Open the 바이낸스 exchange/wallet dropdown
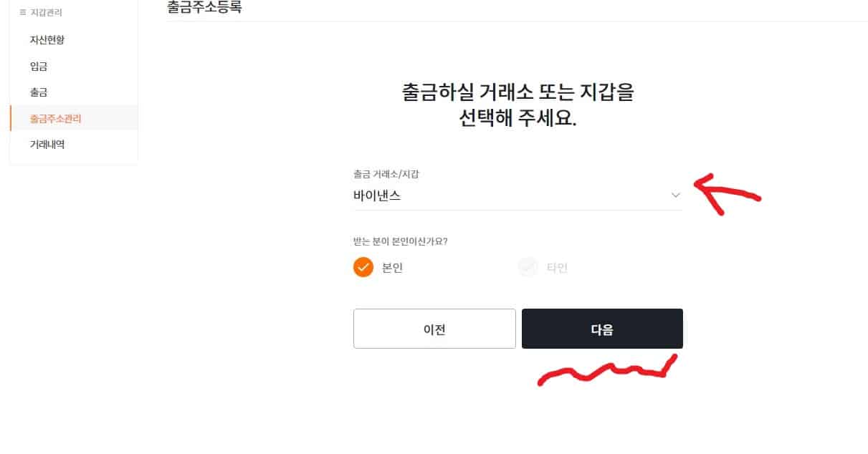 point(518,195)
